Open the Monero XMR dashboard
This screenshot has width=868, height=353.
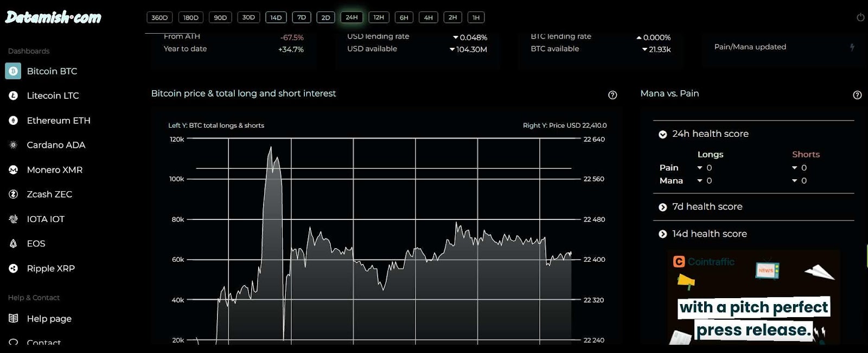point(55,170)
